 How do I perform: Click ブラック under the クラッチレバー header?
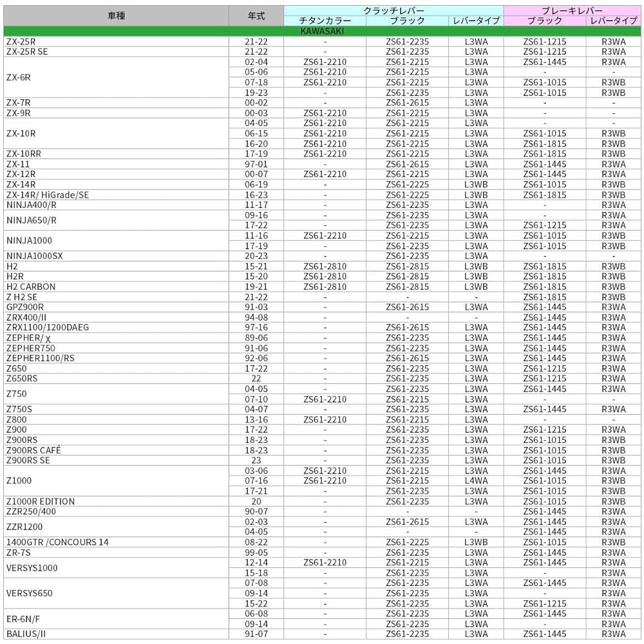[407, 21]
